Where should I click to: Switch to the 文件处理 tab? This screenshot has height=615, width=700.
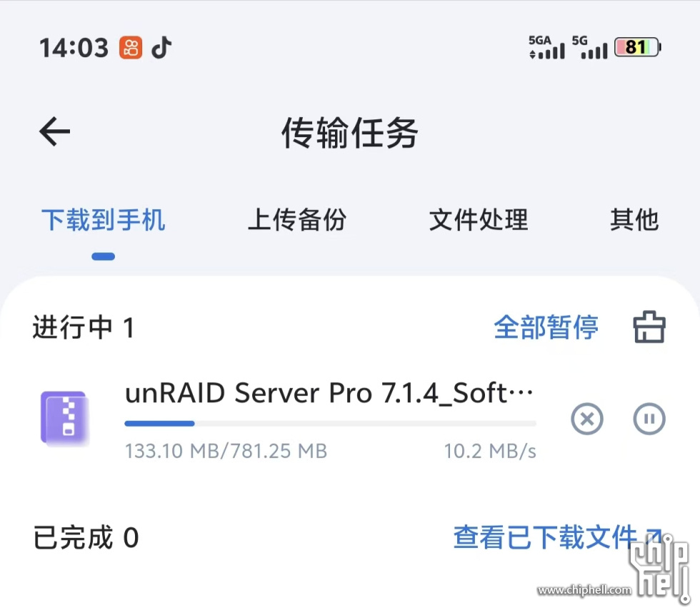[479, 219]
